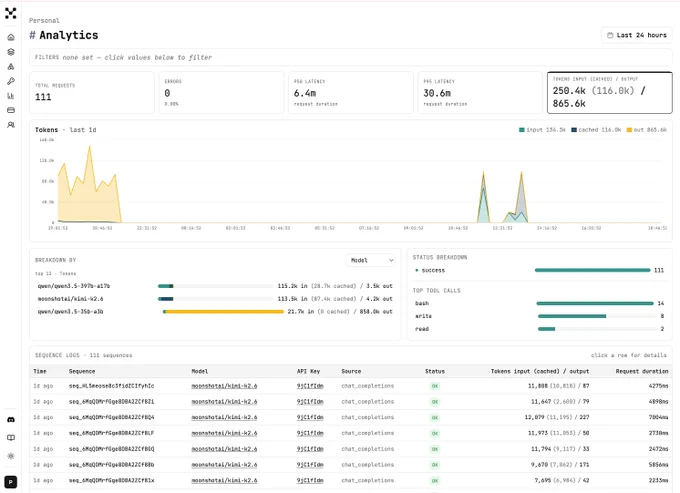Viewport: 680px width, 493px height.
Task: Select the P95 Latency card
Action: (x=480, y=93)
